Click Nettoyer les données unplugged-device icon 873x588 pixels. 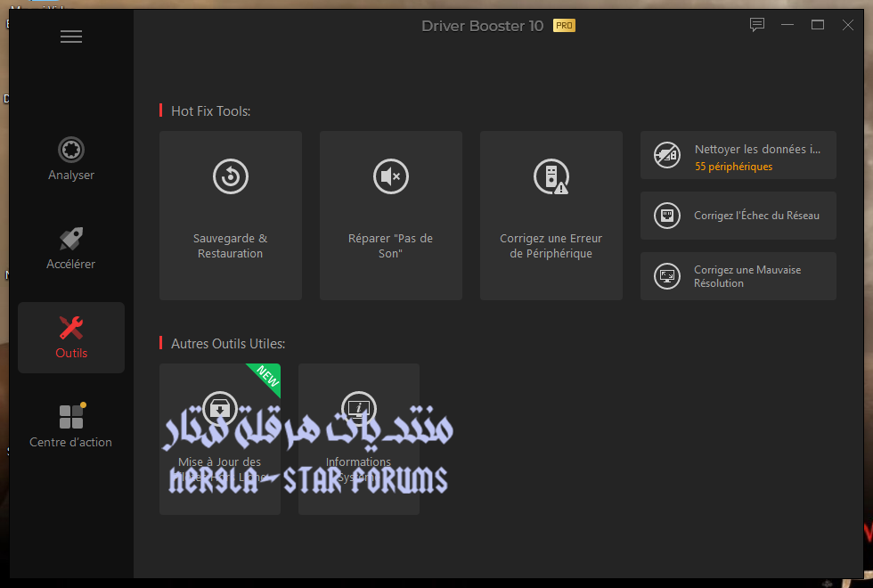(667, 155)
